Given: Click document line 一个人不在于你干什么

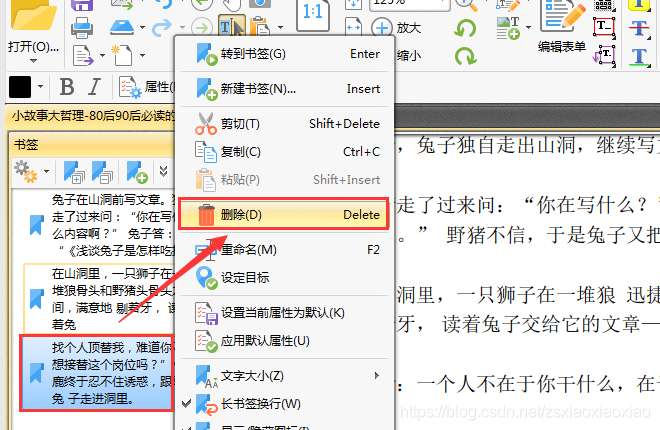Looking at the screenshot, I should click(x=515, y=383).
